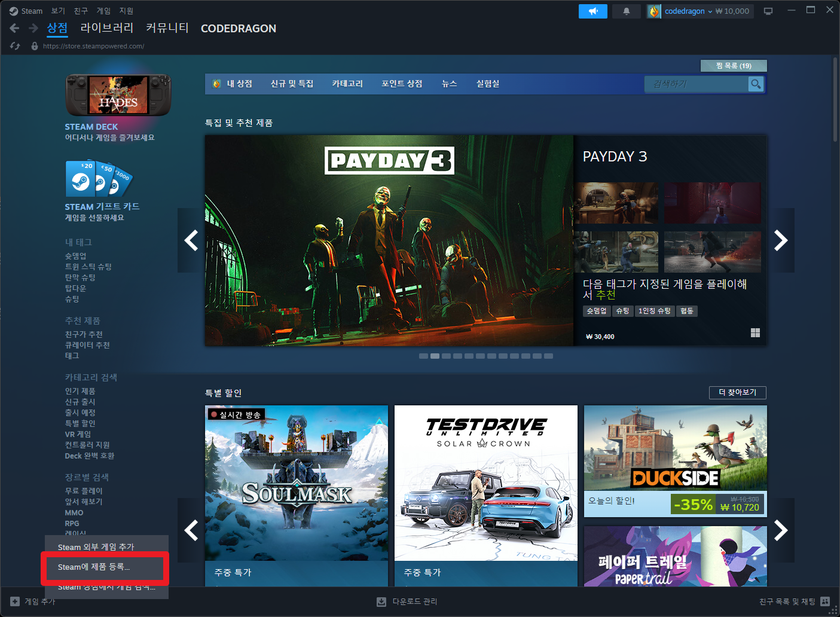
Task: Click the Steam Deck Hades image
Action: click(118, 95)
